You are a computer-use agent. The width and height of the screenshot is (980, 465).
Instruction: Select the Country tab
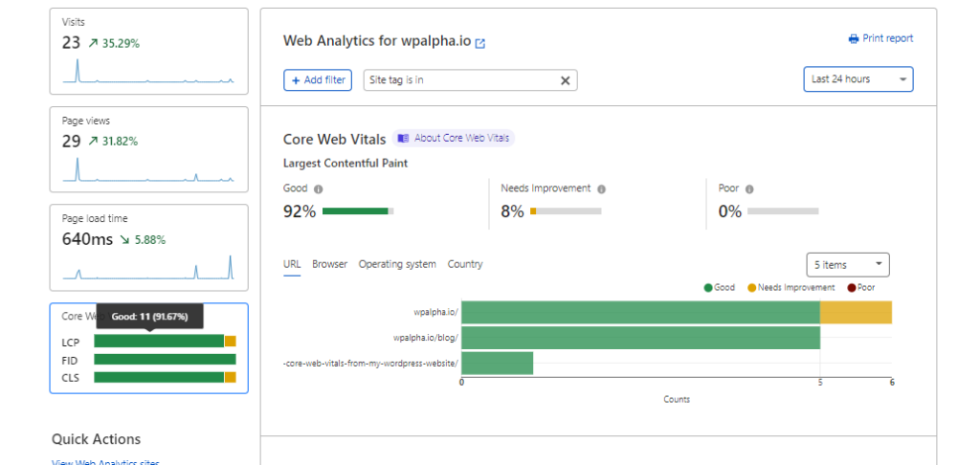click(465, 264)
